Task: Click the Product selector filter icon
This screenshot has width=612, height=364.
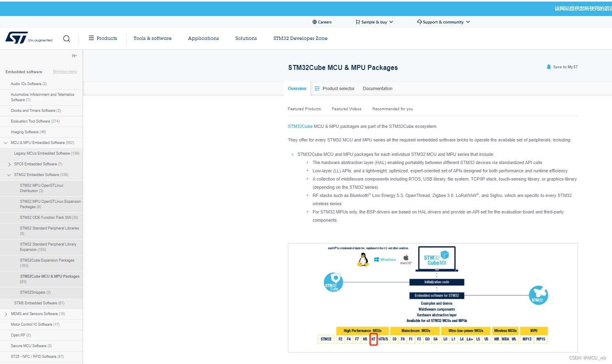Action: (317, 88)
